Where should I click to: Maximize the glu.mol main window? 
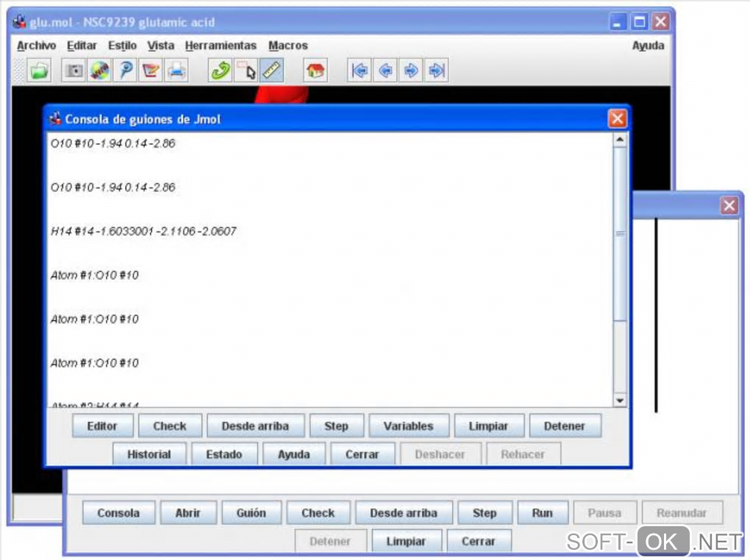[640, 21]
